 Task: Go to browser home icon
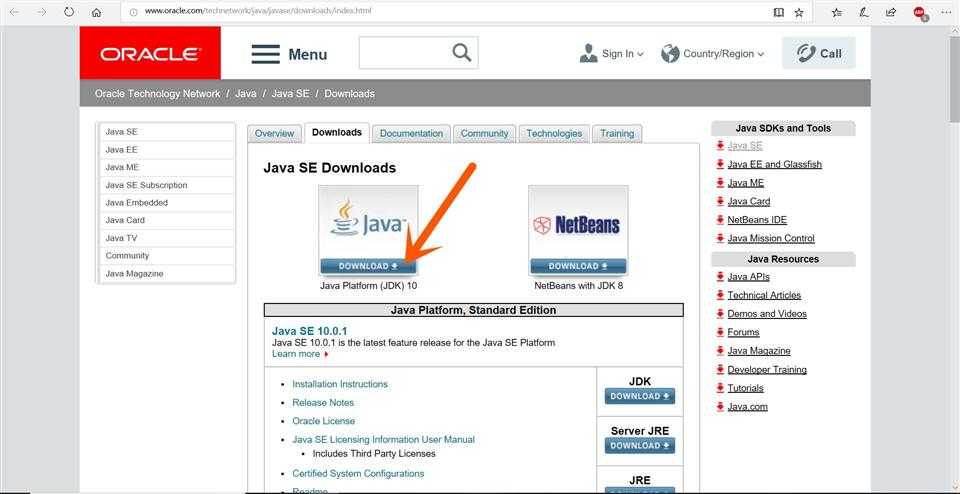[x=96, y=12]
